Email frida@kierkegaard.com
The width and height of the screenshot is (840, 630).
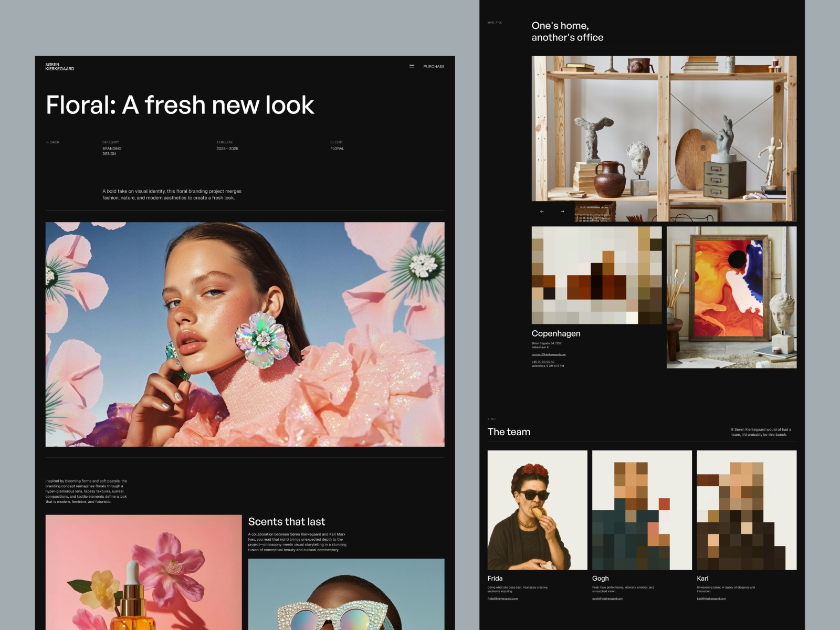502,598
